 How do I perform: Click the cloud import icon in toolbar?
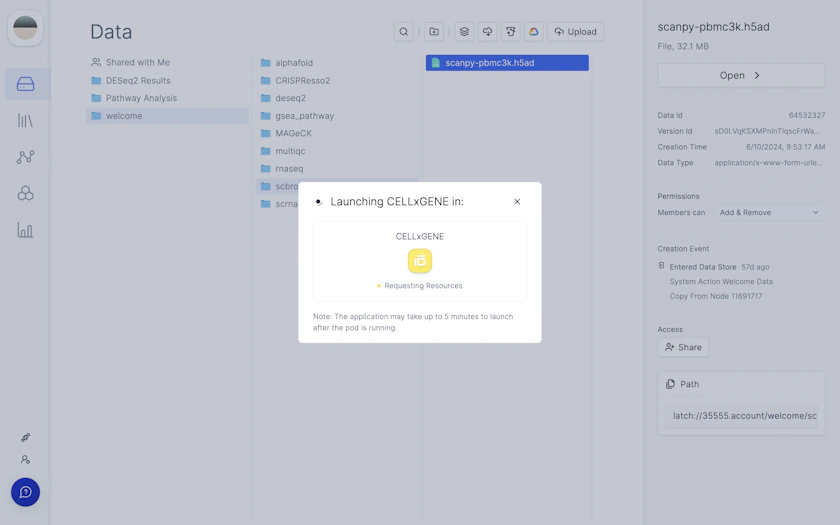(x=488, y=32)
